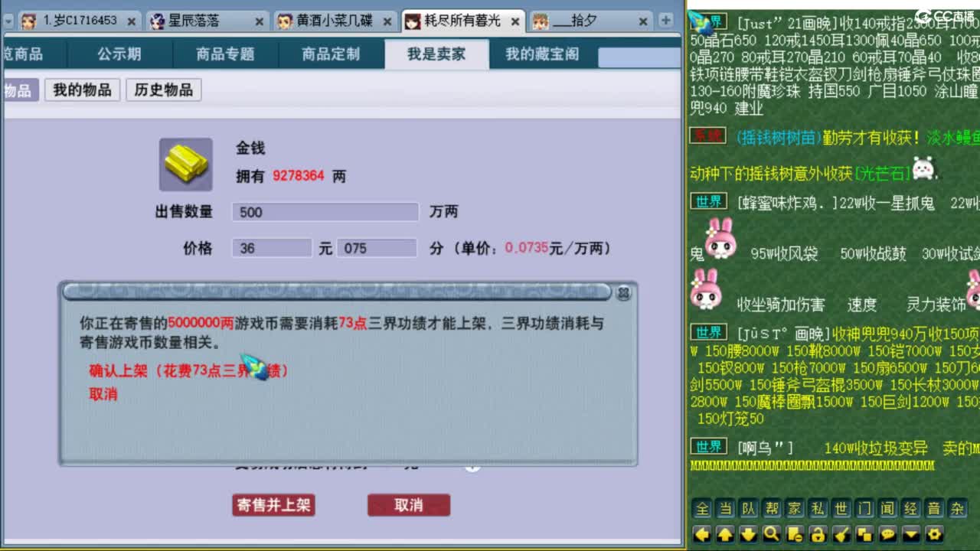Click the chat up arrow icon
This screenshot has width=980, height=551.
coord(725,534)
